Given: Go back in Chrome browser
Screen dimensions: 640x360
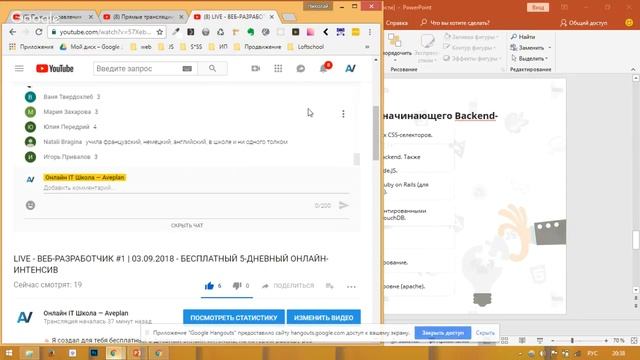Looking at the screenshot, I should tap(13, 32).
